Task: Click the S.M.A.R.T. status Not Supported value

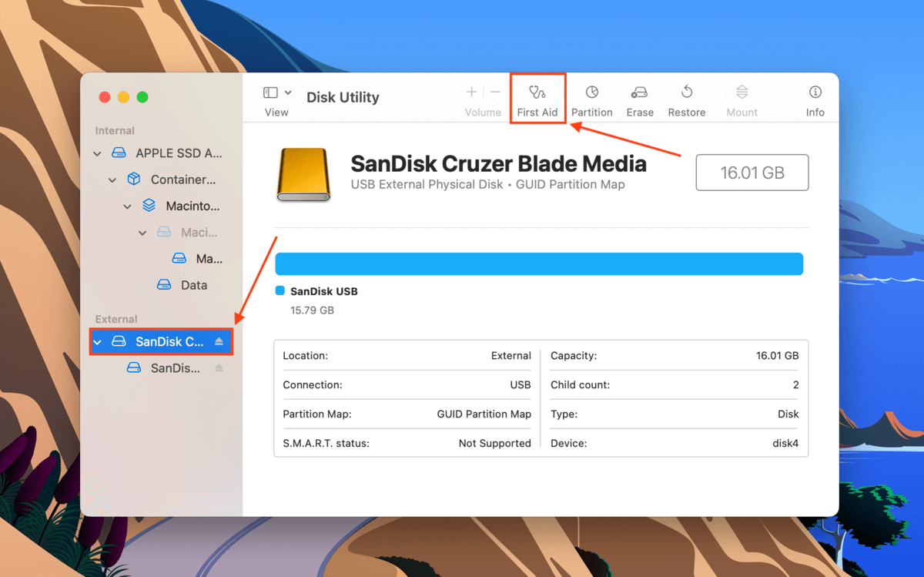Action: [x=494, y=443]
